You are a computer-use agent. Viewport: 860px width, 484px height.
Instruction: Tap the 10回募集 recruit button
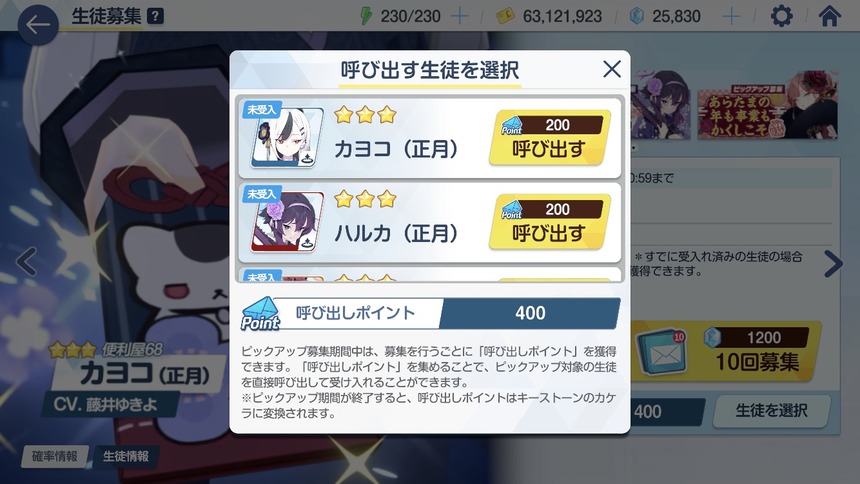tap(756, 351)
